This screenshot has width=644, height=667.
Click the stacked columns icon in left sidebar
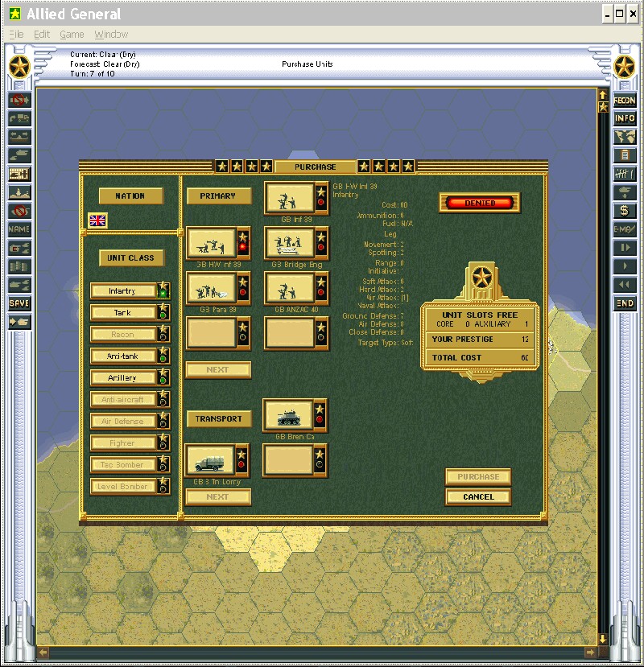[x=19, y=266]
